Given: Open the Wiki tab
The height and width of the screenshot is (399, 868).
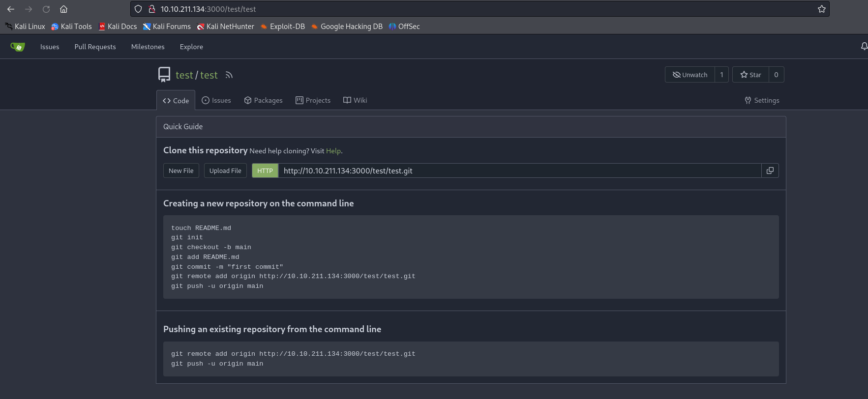Looking at the screenshot, I should (355, 100).
